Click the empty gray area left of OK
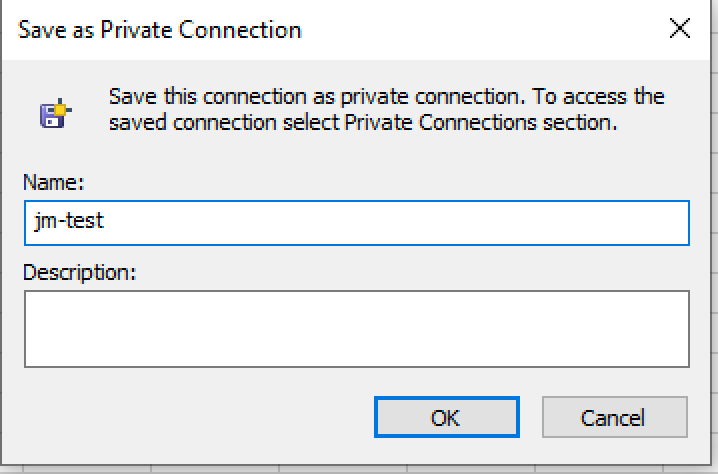 tap(197, 417)
